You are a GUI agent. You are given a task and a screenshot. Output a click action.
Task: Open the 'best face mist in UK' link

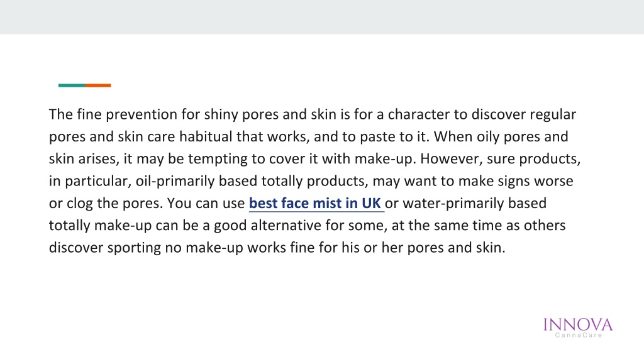[315, 203]
